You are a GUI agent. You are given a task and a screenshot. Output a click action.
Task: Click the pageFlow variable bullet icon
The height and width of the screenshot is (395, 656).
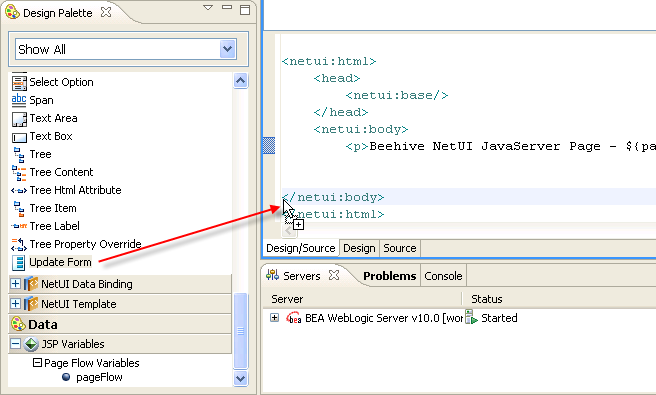click(x=66, y=377)
